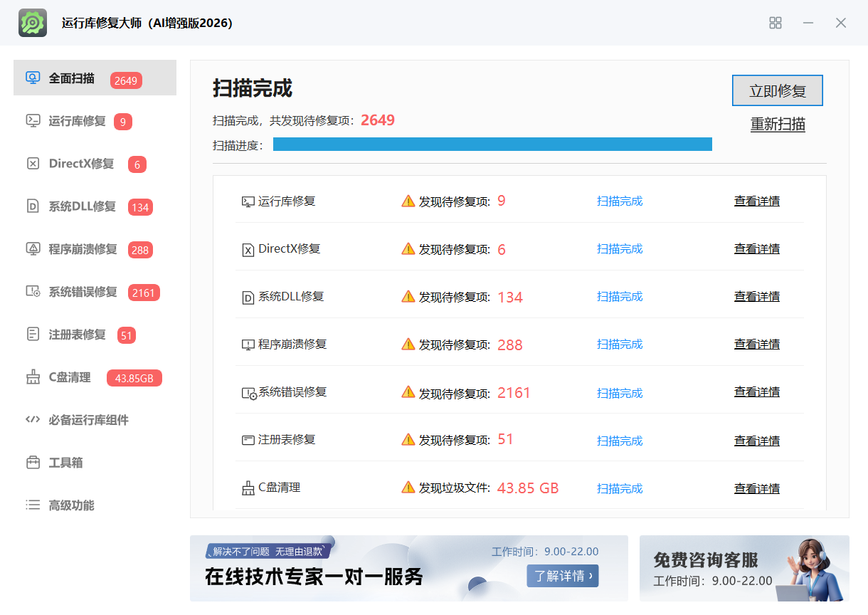This screenshot has height=615, width=868.
Task: Click 扫描完成 status in DirectX修复 row
Action: (620, 249)
